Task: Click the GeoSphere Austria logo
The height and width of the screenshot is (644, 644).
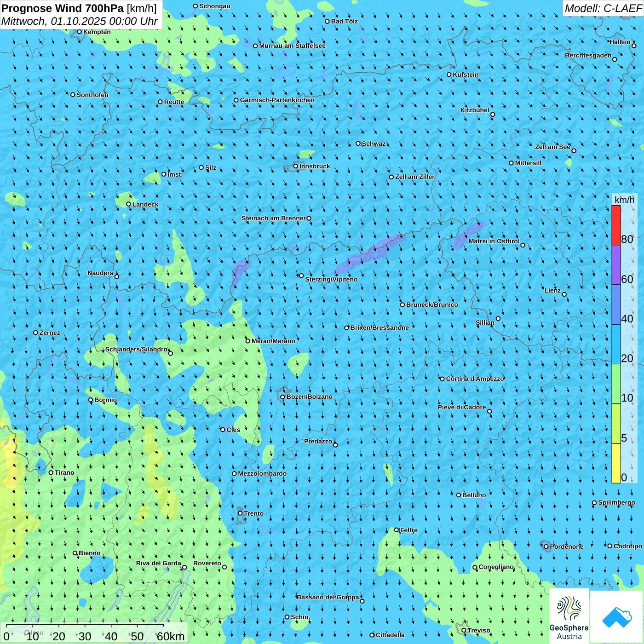Action: pos(569,616)
